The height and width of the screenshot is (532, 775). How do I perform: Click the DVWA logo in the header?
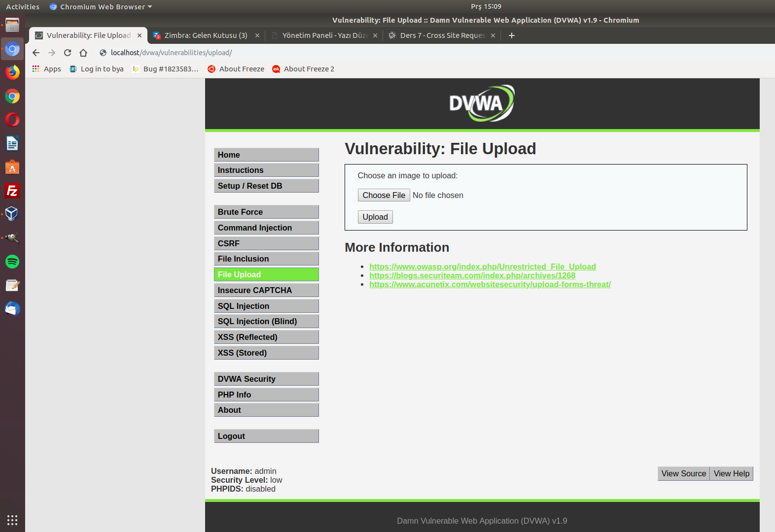point(482,103)
